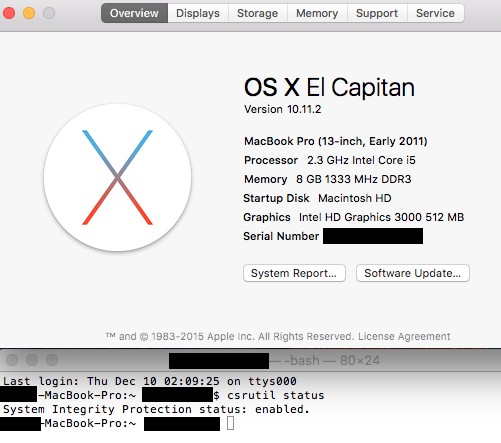Go to the Support tab
The height and width of the screenshot is (443, 501).
click(377, 13)
